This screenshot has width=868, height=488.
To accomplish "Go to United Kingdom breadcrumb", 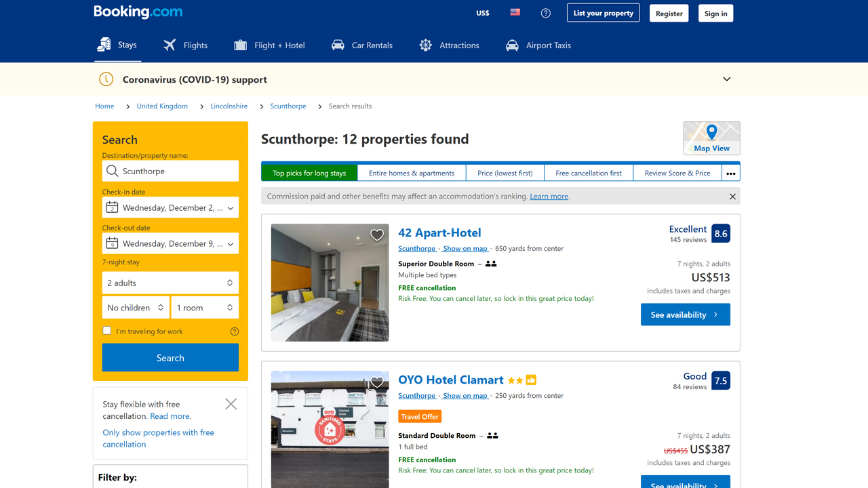I will pos(162,106).
